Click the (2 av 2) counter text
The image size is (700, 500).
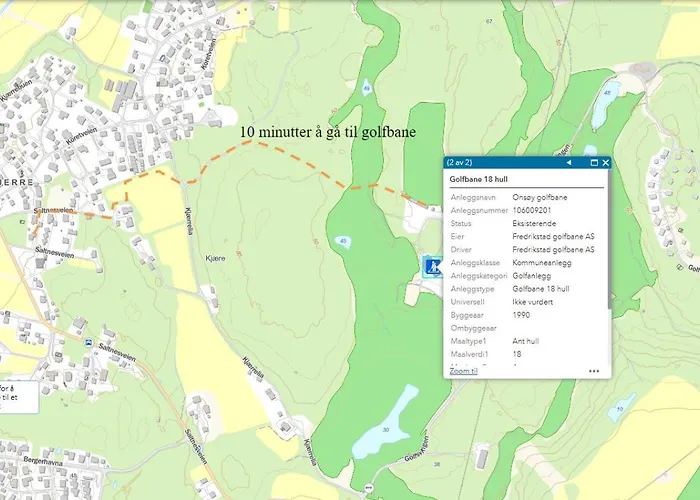pos(459,162)
